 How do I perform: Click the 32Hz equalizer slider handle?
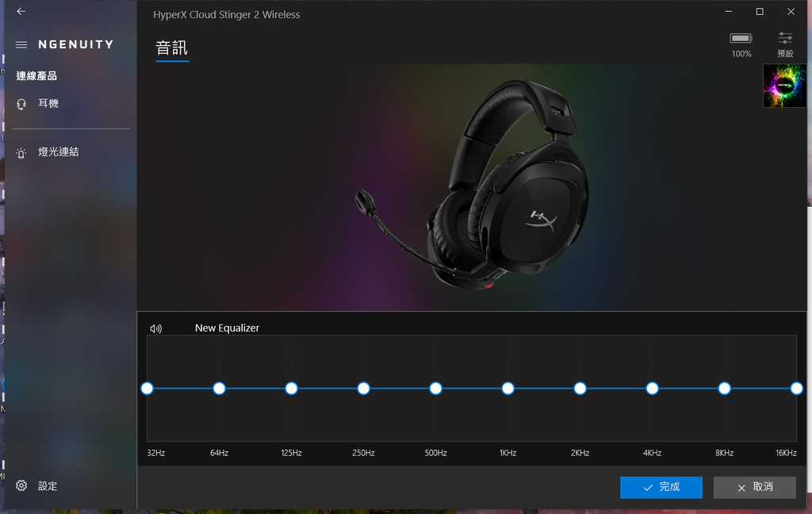(x=147, y=389)
